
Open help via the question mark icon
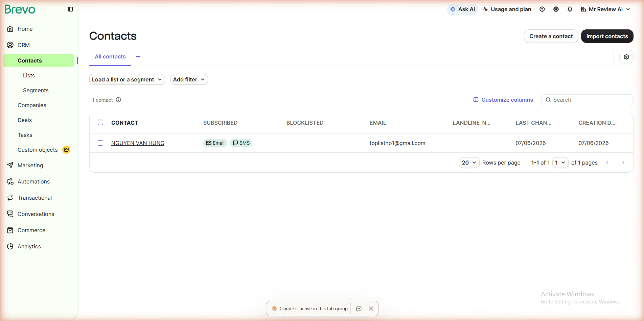pos(542,9)
